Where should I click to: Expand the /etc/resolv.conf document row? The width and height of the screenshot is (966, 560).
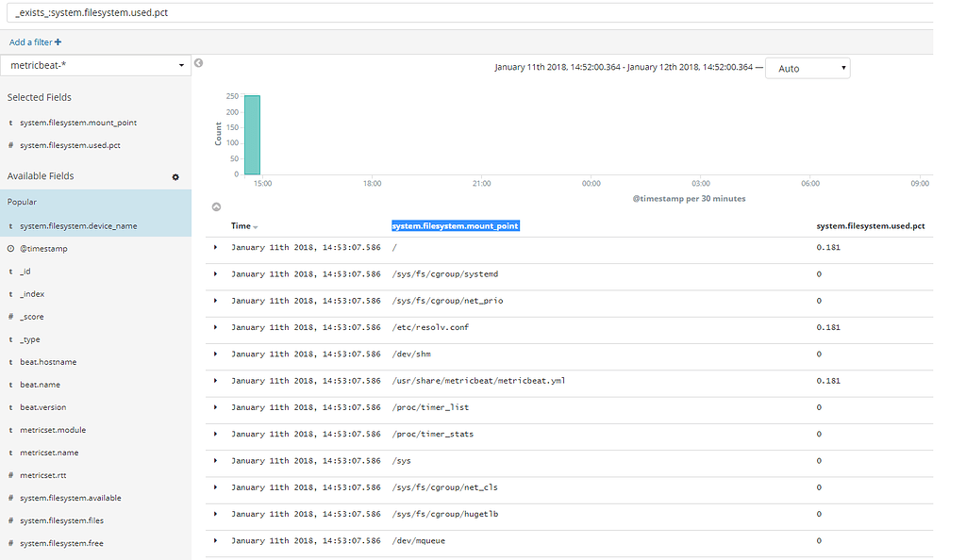click(x=216, y=327)
